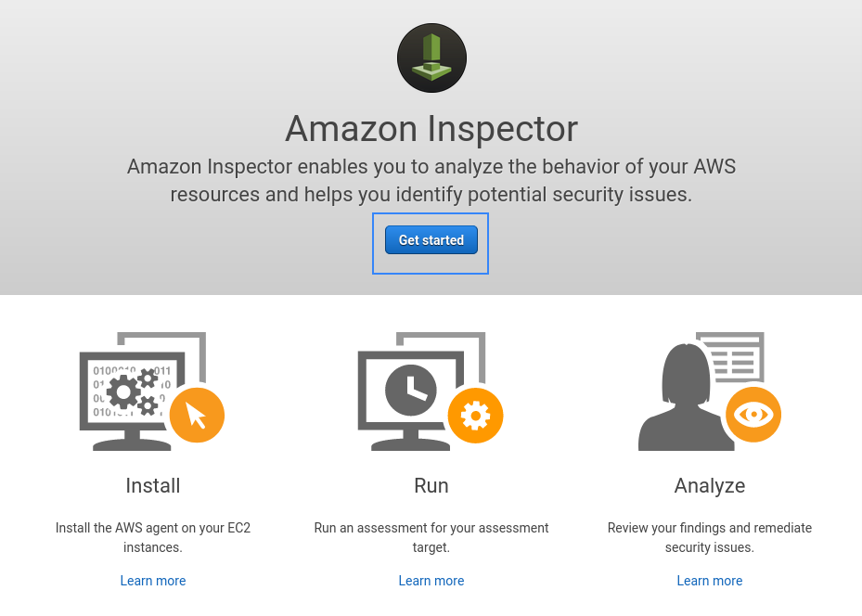Click the report document icon behind person
The width and height of the screenshot is (862, 616).
(x=734, y=356)
